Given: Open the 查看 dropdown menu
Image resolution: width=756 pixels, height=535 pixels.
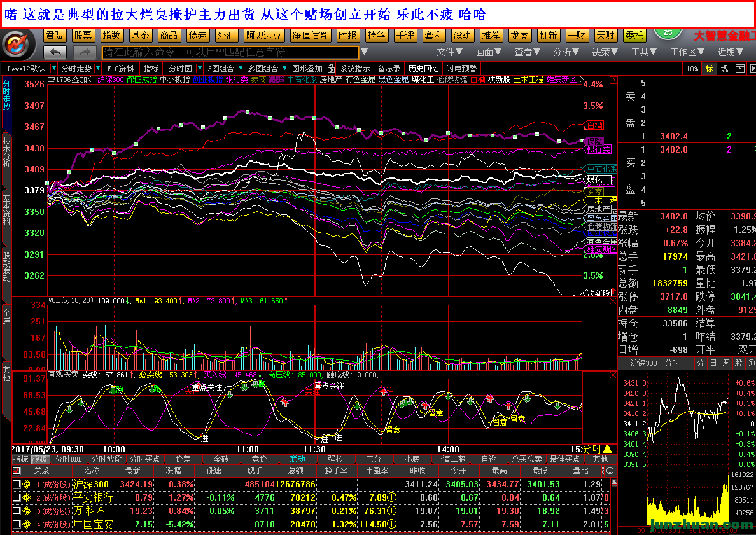Looking at the screenshot, I should click(527, 52).
